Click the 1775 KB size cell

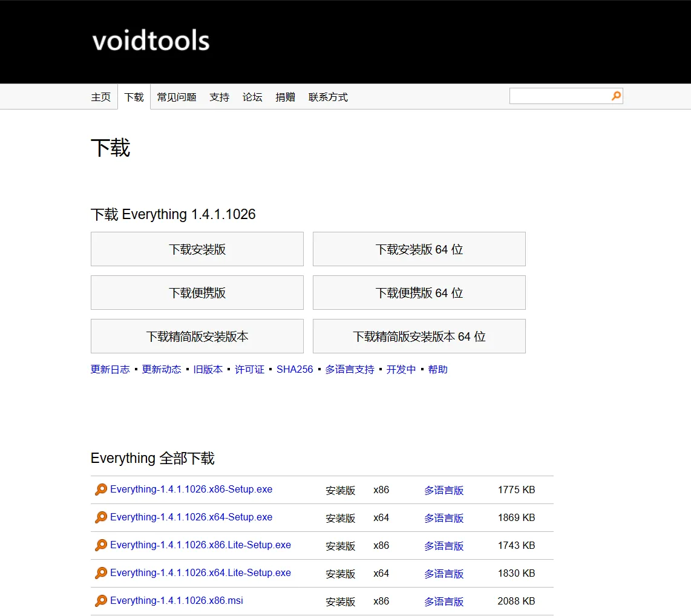[x=517, y=490]
